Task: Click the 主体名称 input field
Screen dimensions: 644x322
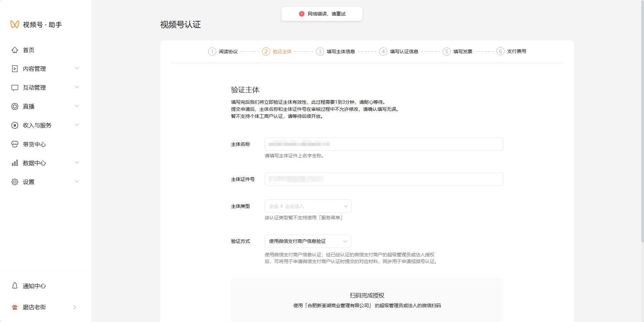Action: pos(384,144)
